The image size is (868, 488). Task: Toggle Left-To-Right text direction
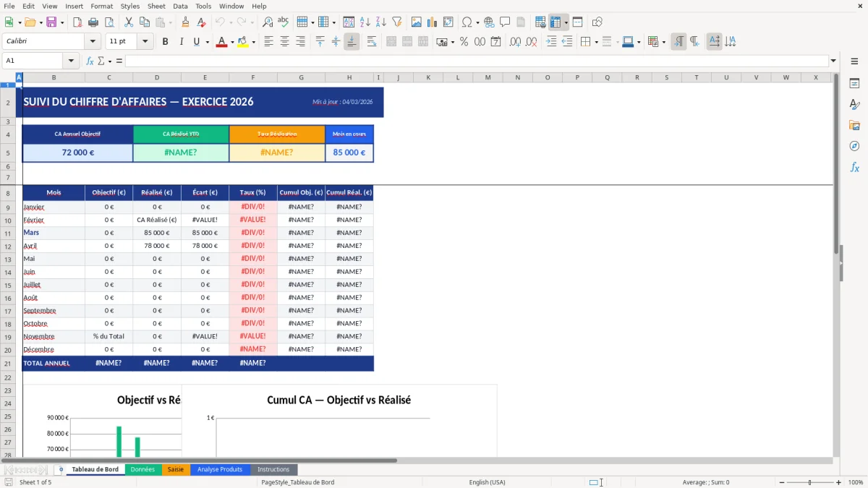coord(678,42)
